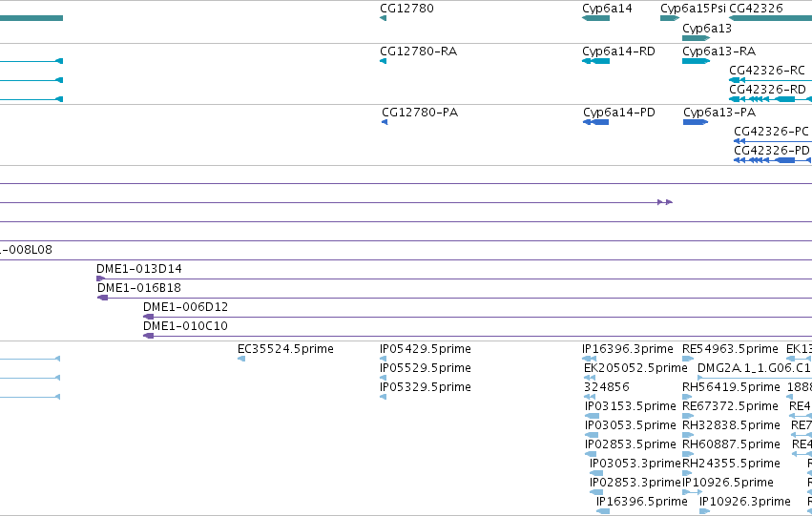Select the DME1-013D14 clone label

(138, 269)
